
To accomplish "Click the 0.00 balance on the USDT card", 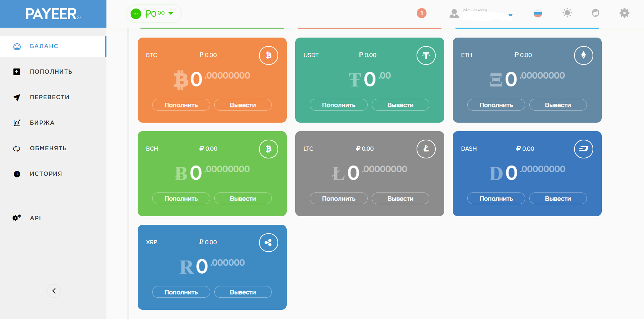I will point(369,79).
